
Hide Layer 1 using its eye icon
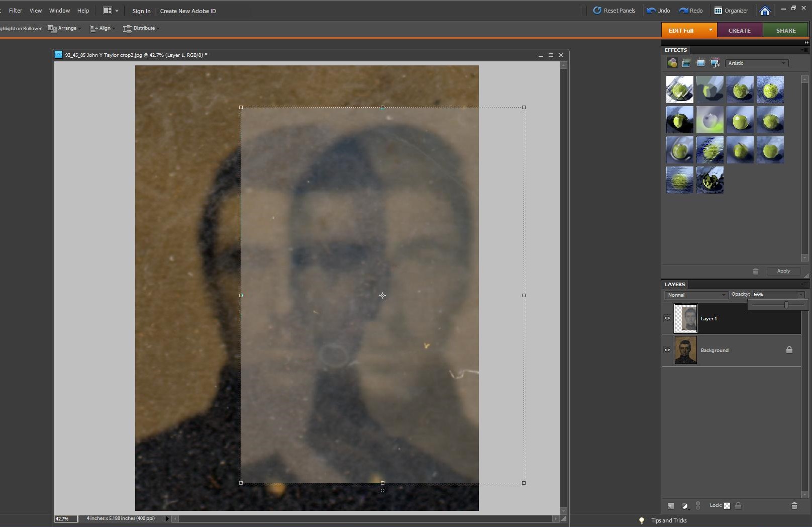[x=667, y=318]
